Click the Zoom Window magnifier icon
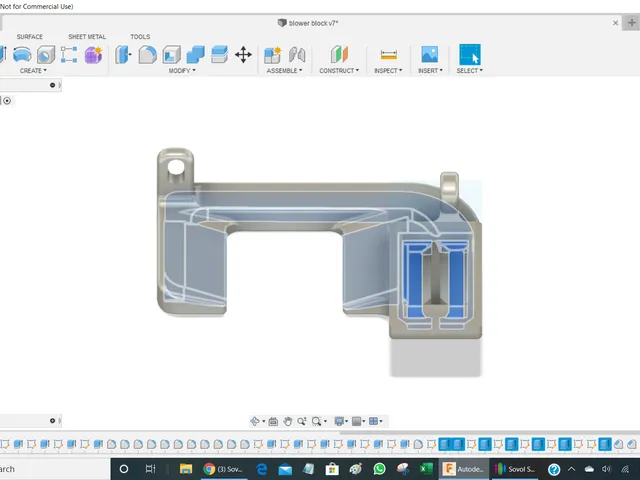Viewport: 640px width, 480px height. point(316,421)
